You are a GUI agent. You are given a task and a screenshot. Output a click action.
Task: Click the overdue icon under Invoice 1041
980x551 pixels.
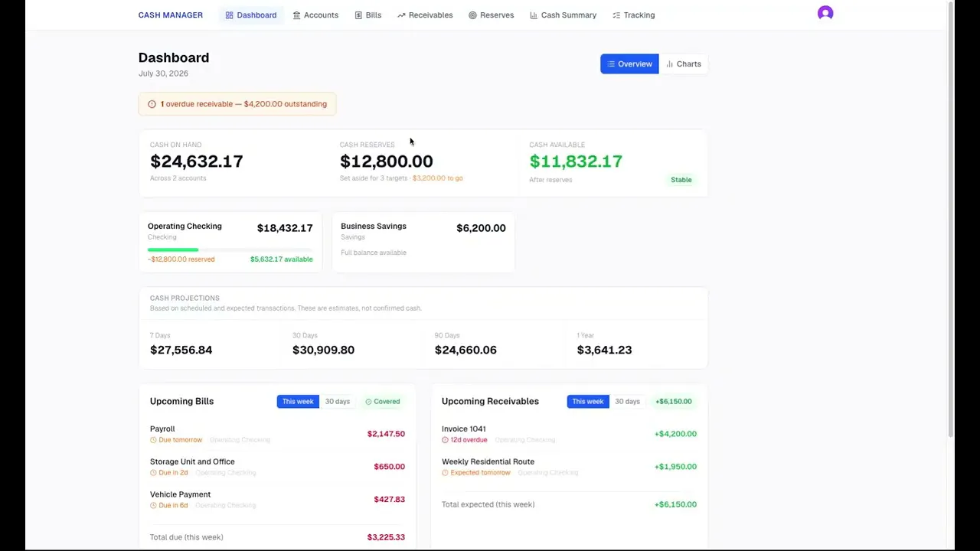point(445,440)
